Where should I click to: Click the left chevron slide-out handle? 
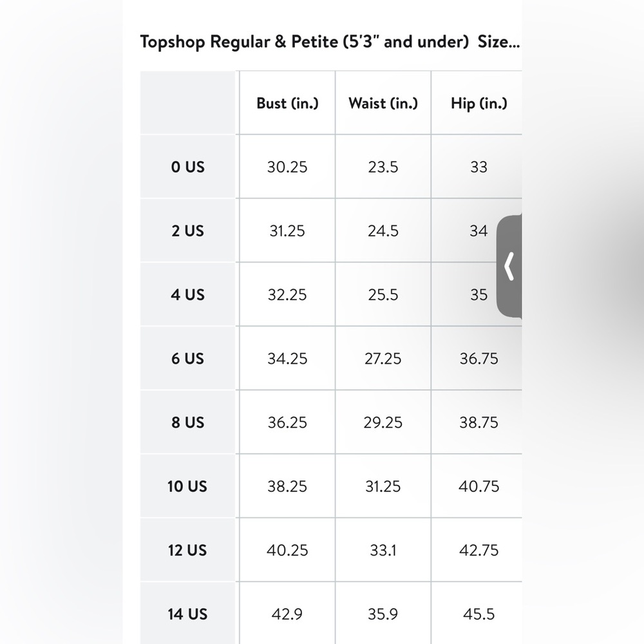pos(509,266)
